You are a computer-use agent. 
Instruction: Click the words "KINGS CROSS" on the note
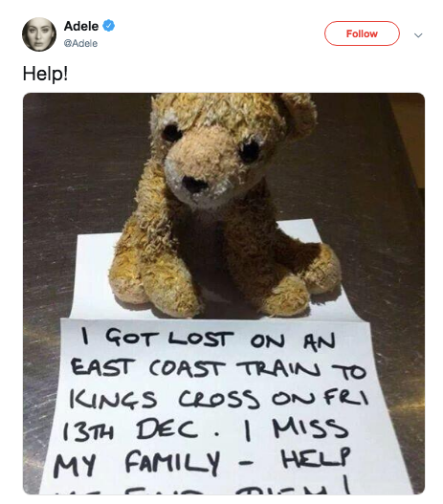pos(164,399)
